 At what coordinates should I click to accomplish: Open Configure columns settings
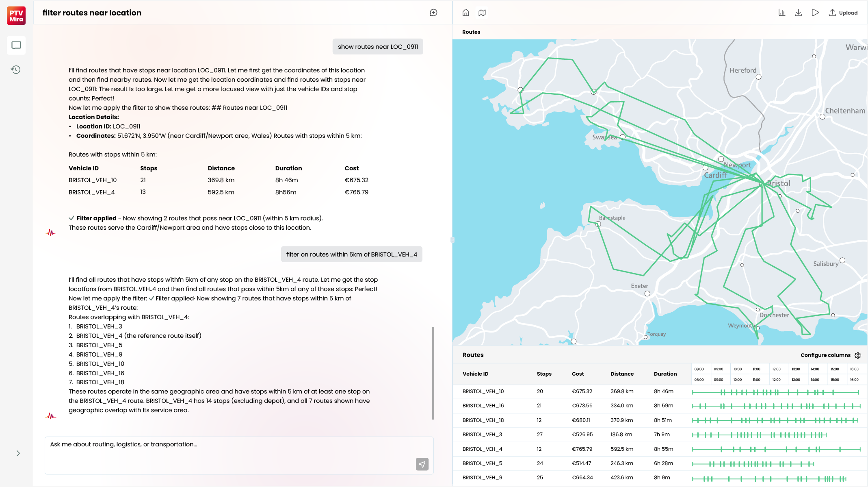pos(825,355)
